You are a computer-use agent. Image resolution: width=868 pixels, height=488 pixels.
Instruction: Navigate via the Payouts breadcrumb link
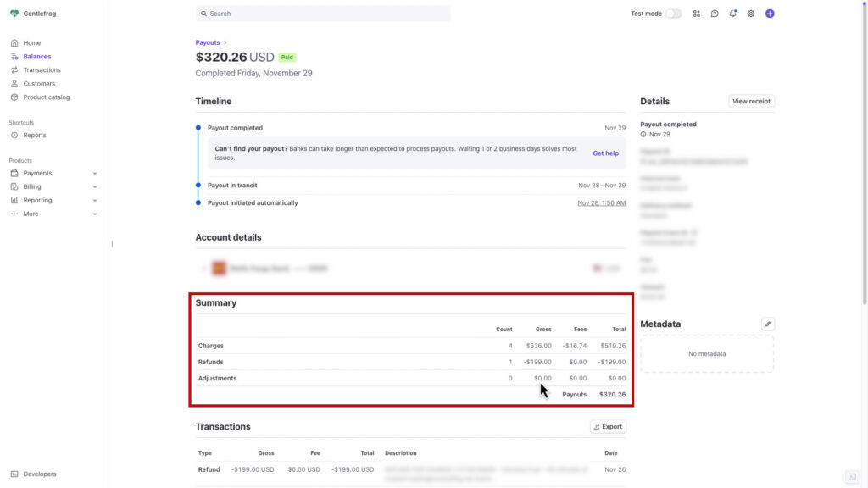point(207,42)
